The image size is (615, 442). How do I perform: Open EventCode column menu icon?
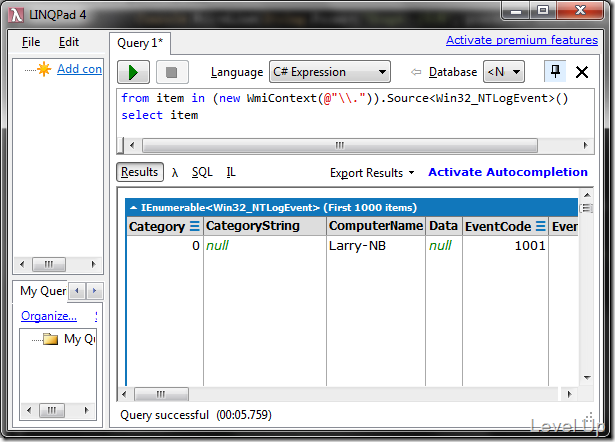pos(541,226)
